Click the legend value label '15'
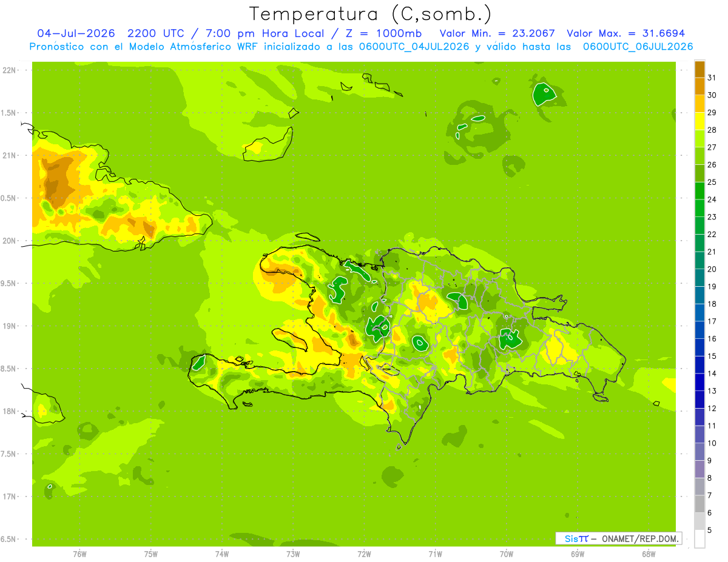The height and width of the screenshot is (562, 728). tap(712, 356)
